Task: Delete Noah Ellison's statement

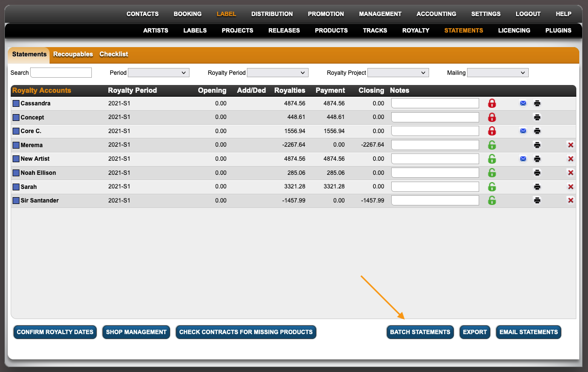Action: point(571,172)
